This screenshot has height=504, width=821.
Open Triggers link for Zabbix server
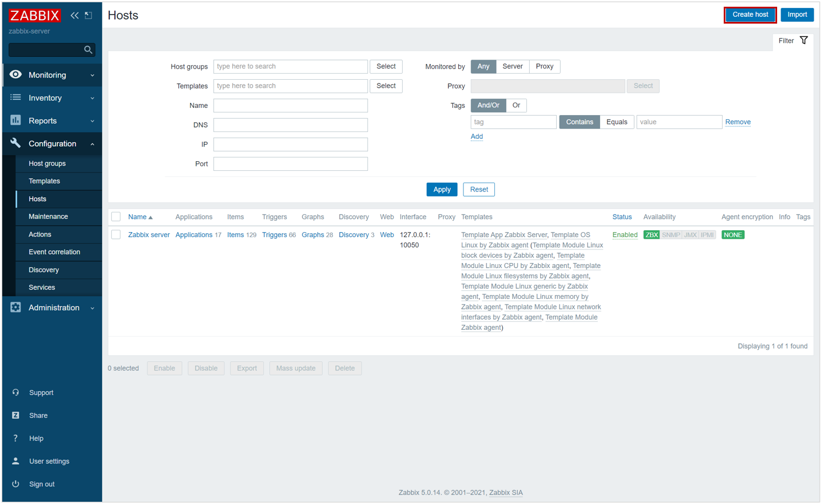[x=274, y=235]
